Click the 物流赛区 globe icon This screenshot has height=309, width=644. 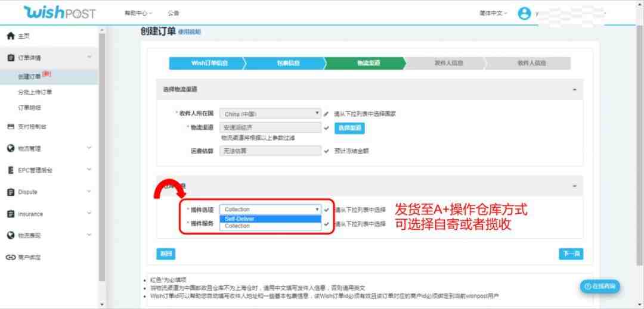pos(11,235)
